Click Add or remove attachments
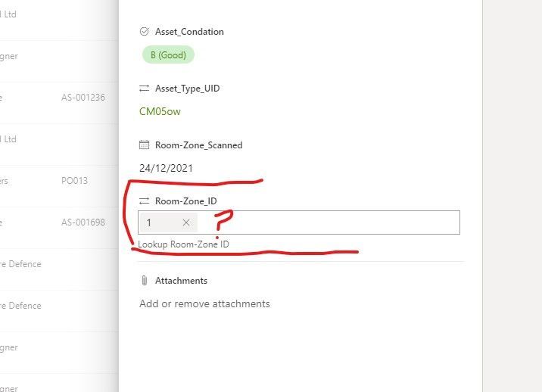542x392 pixels. click(204, 303)
